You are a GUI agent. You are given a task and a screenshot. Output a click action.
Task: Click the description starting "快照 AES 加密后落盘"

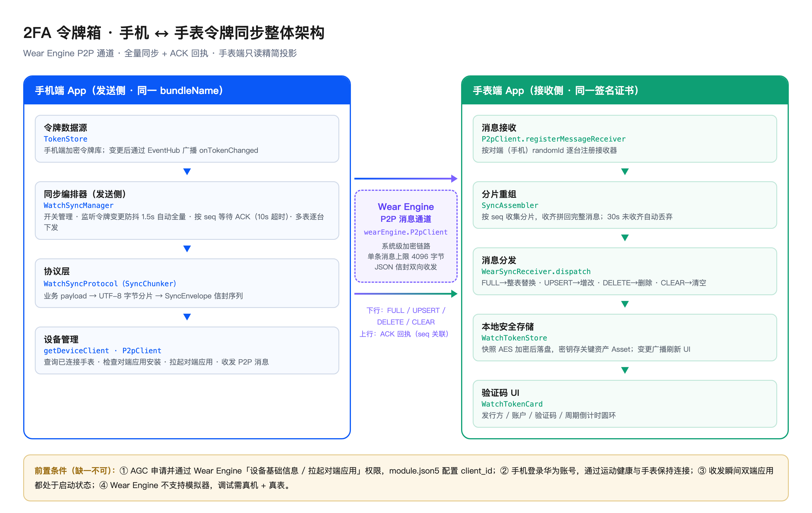click(x=586, y=349)
